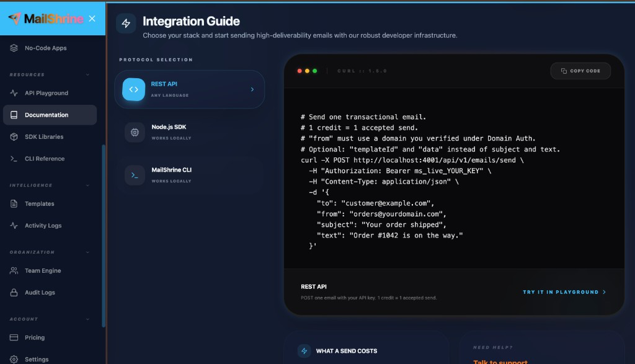
Task: Click the MailShrine CLI prompt icon
Action: (x=135, y=175)
